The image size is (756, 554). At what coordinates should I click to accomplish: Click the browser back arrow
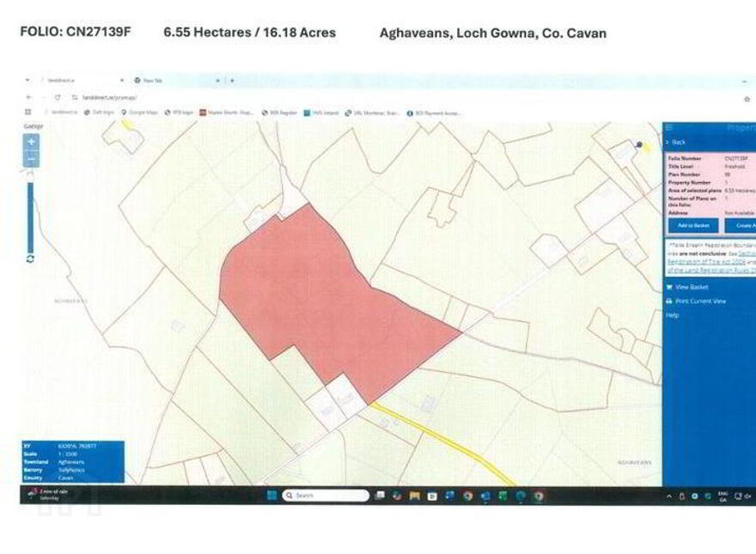[x=28, y=97]
